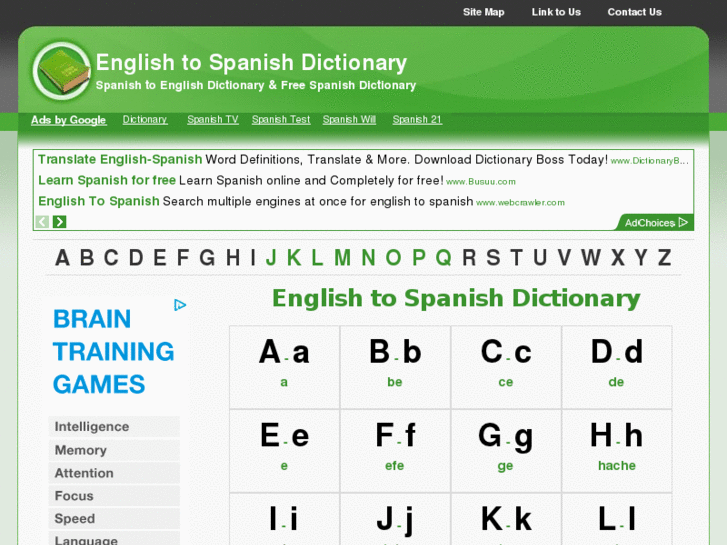
Task: Select letter U in alphabet bar
Action: click(540, 257)
